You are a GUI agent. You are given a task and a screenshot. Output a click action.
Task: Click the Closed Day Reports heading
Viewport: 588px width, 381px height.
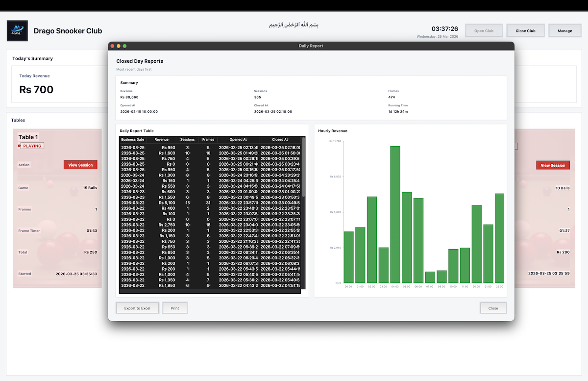point(140,61)
